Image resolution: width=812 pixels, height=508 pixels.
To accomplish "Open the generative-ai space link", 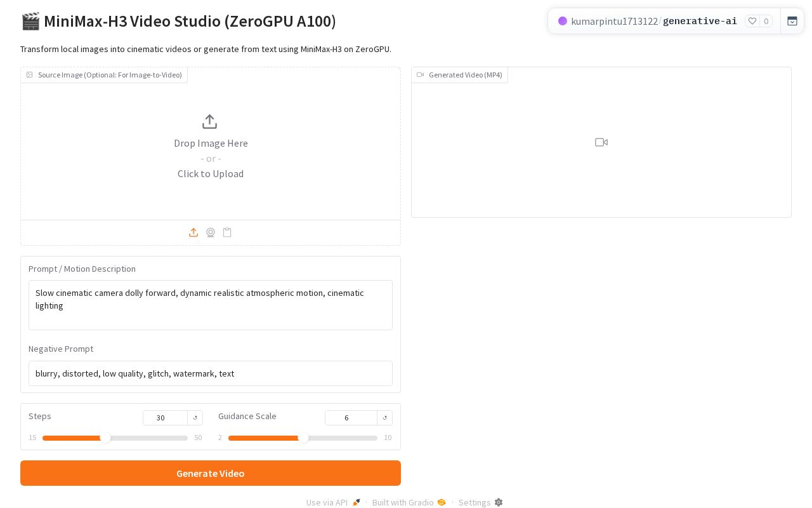I will (x=700, y=21).
